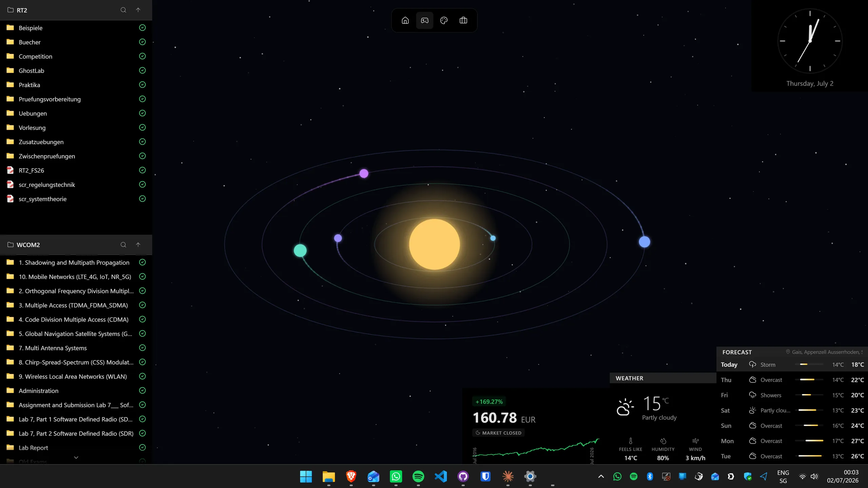
Task: Open the Zwischenpruefungen folder
Action: click(x=76, y=156)
